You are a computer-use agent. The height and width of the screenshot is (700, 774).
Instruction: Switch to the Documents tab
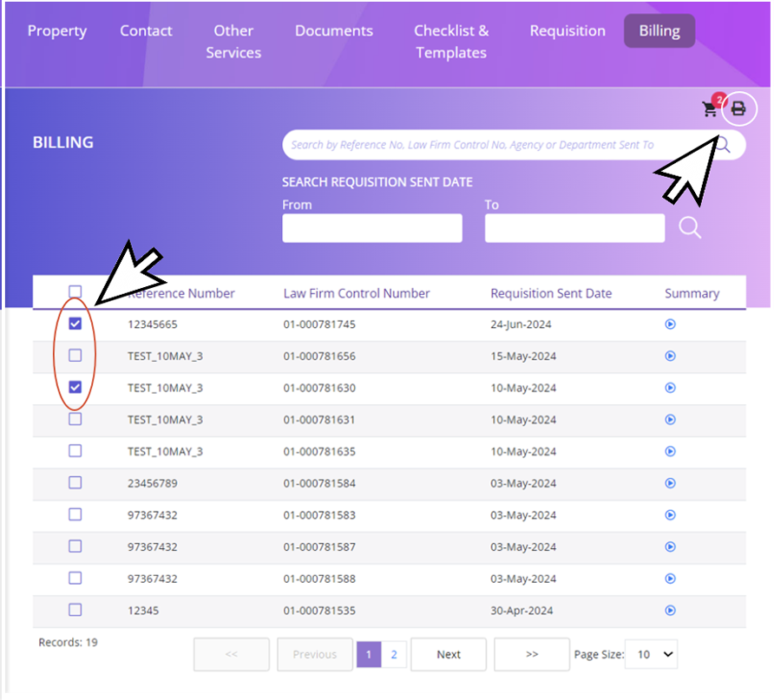[x=333, y=31]
